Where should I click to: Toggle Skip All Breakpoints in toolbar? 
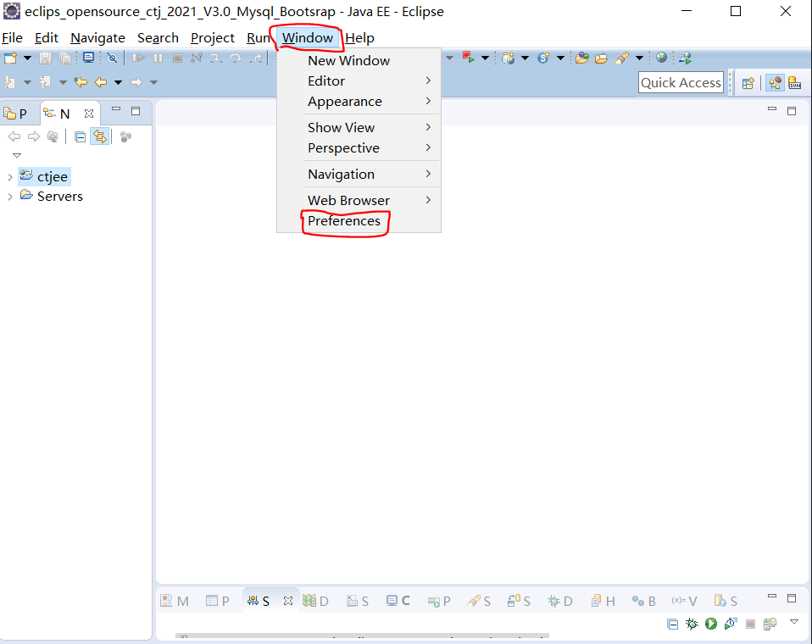tap(112, 58)
